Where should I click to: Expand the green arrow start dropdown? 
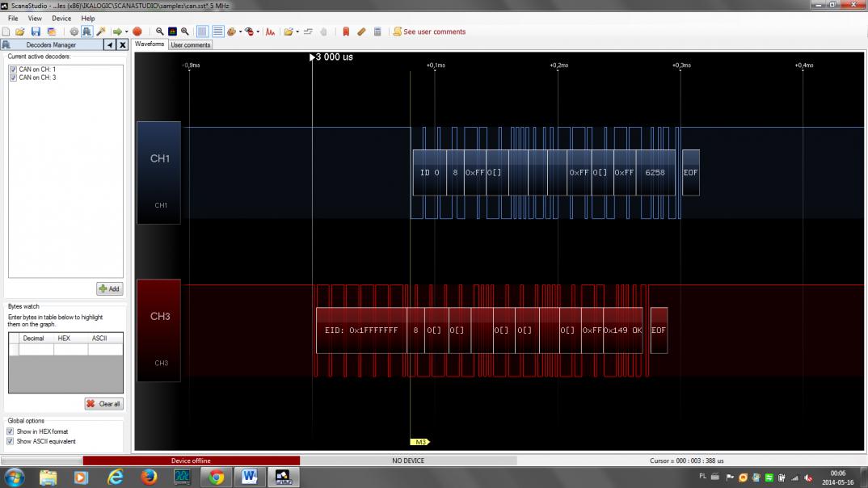[x=126, y=32]
